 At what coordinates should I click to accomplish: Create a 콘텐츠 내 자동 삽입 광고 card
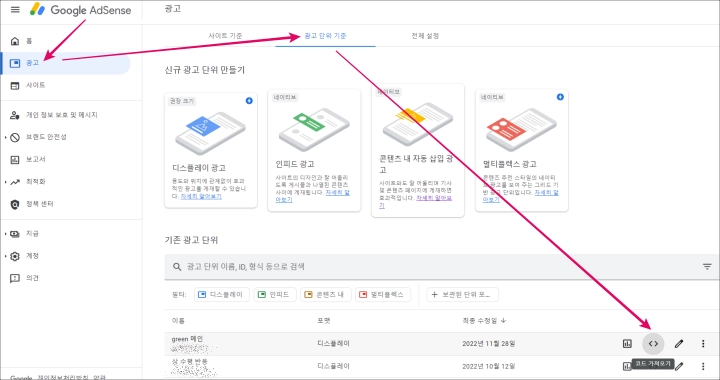[x=418, y=150]
